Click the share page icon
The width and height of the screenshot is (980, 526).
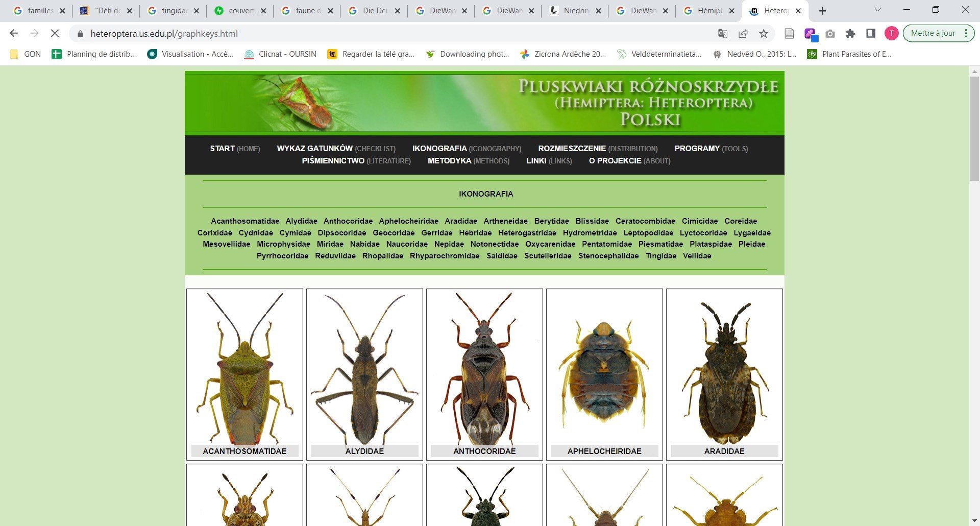tap(743, 33)
